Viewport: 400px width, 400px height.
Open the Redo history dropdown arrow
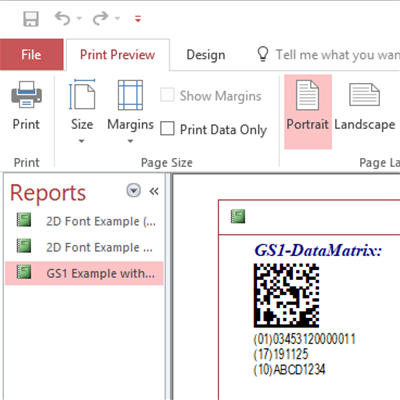click(x=117, y=18)
